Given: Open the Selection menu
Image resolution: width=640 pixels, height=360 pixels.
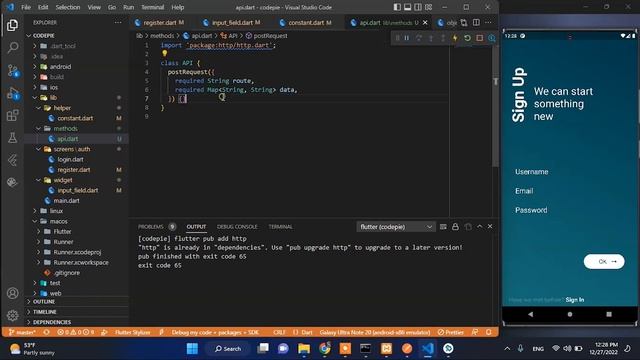Looking at the screenshot, I should pos(68,7).
